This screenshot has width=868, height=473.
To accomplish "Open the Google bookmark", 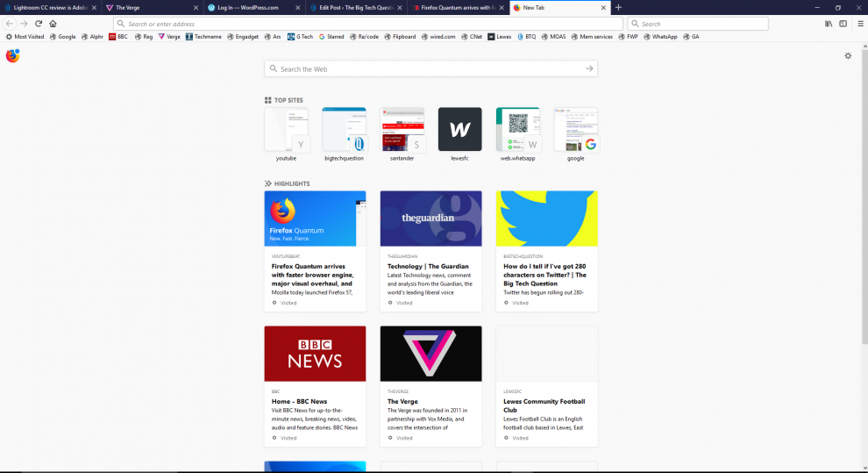I will coord(62,37).
